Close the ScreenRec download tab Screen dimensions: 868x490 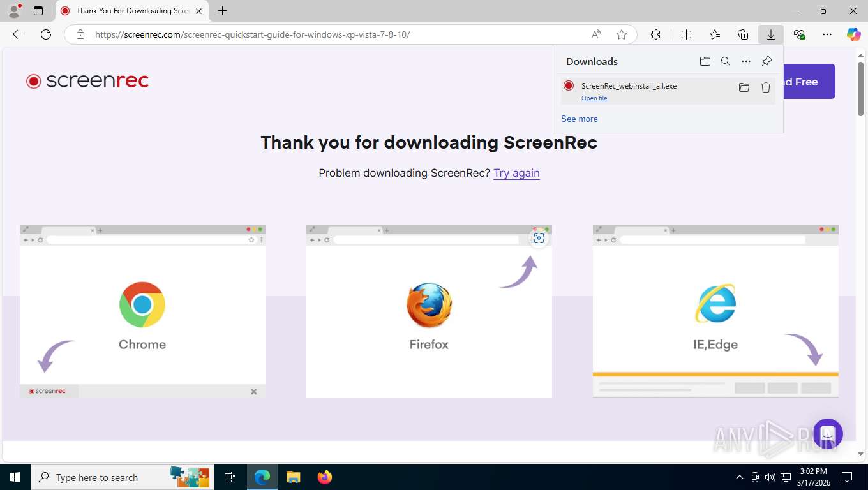click(199, 11)
